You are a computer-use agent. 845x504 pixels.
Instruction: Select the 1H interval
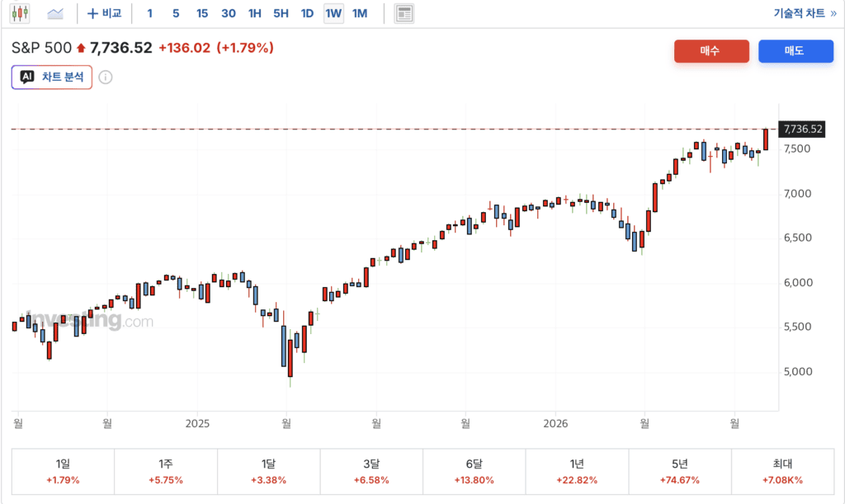tap(254, 13)
